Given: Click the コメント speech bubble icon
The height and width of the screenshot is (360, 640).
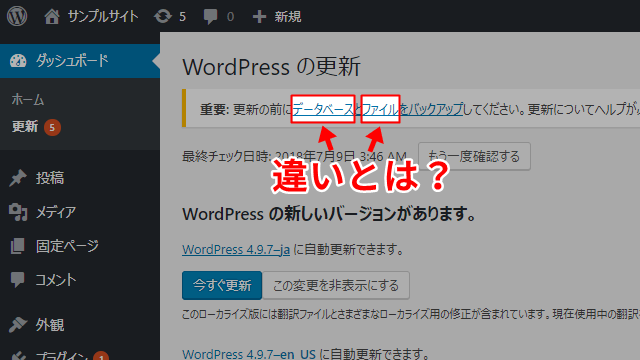Looking at the screenshot, I should (17, 280).
